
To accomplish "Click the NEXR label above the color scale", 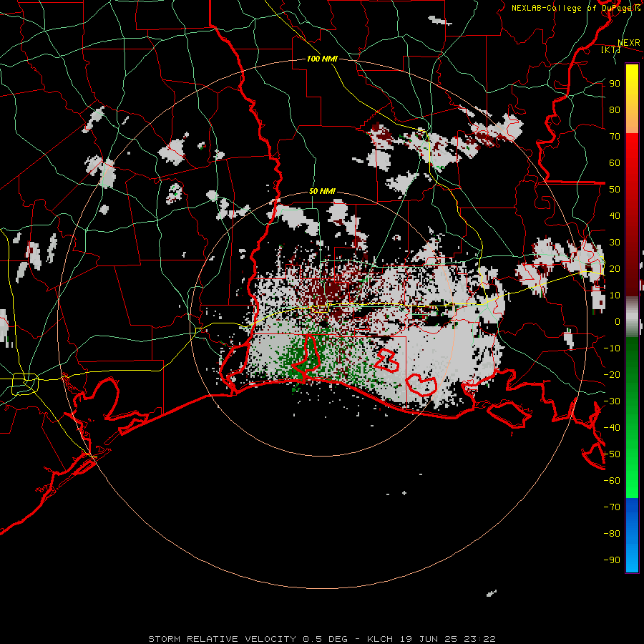I will click(629, 43).
